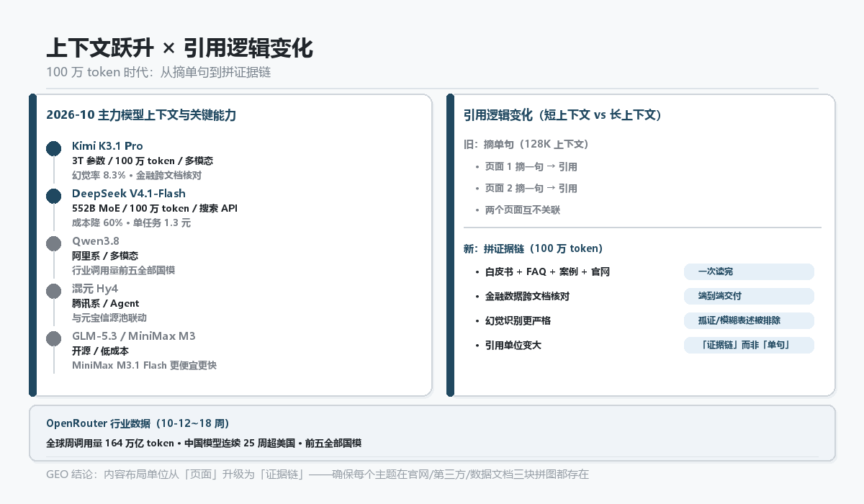Click the 混元 Hy4 model name
The width and height of the screenshot is (864, 504).
pyautogui.click(x=95, y=289)
